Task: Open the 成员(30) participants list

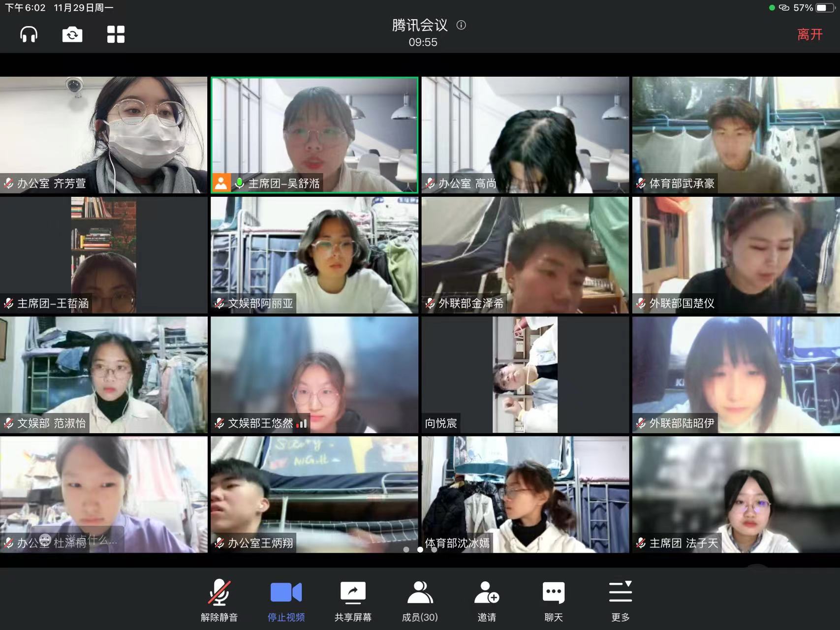Action: coord(420,600)
